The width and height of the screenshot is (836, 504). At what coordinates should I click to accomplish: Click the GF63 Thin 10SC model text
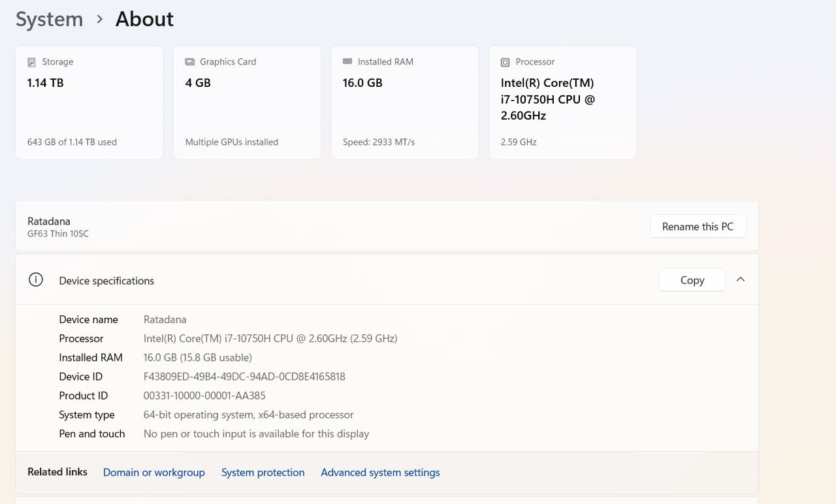58,234
